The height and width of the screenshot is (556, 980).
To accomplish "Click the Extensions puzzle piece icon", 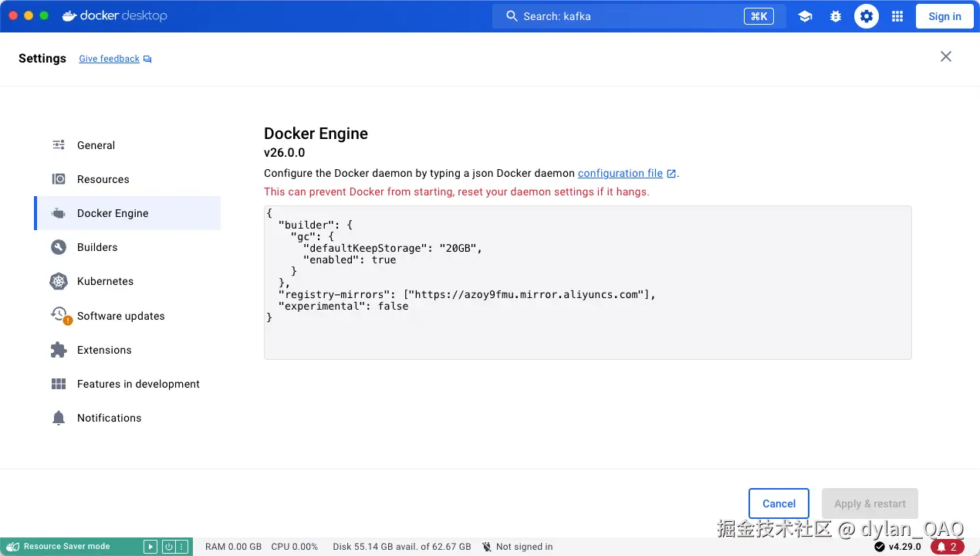I will coord(59,350).
